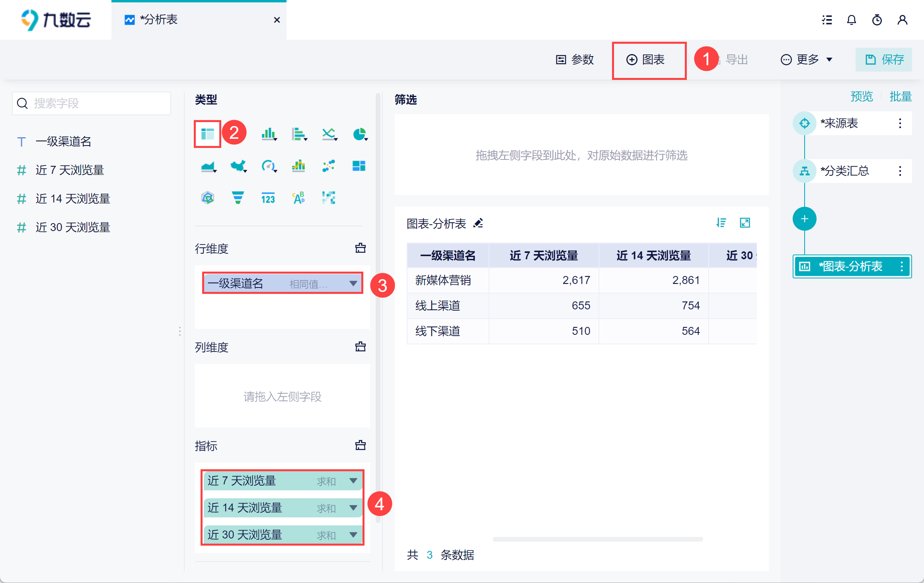Select the word cloud chart icon
924x583 pixels.
(298, 197)
